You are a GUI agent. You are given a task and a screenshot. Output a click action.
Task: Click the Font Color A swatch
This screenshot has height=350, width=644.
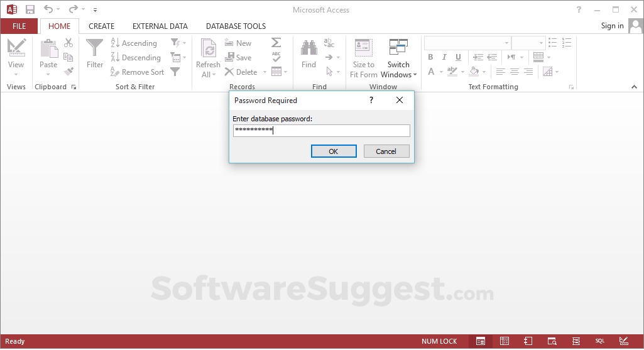point(431,72)
